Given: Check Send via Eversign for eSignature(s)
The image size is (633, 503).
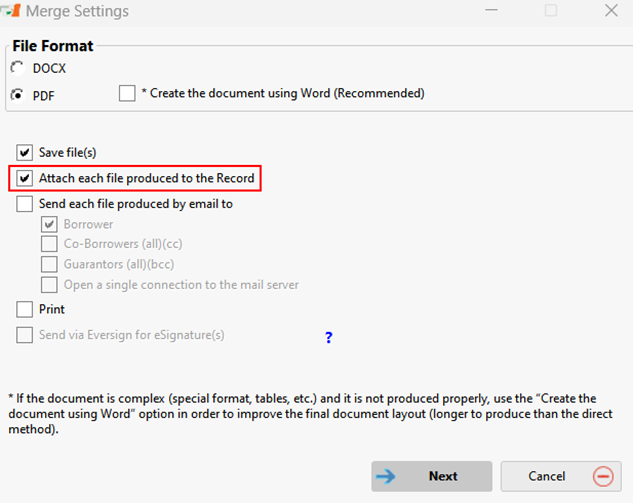Looking at the screenshot, I should tap(25, 335).
